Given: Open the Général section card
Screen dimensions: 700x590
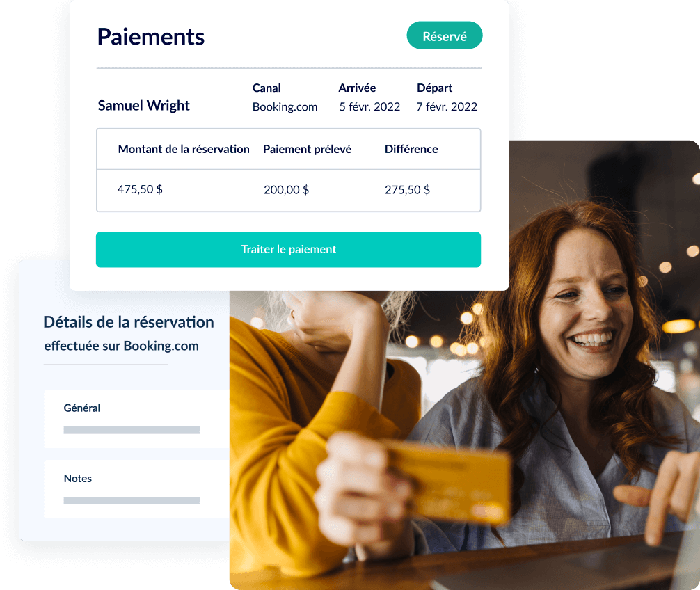Looking at the screenshot, I should tap(136, 419).
